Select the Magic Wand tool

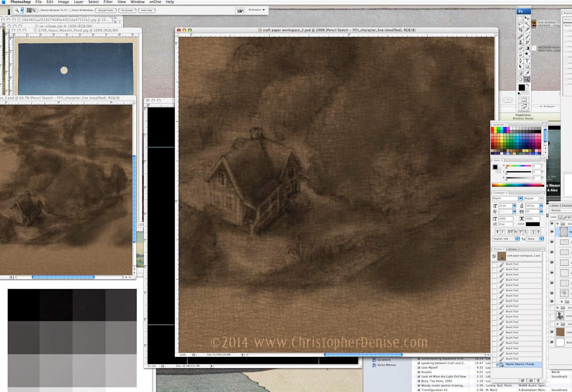point(527,24)
